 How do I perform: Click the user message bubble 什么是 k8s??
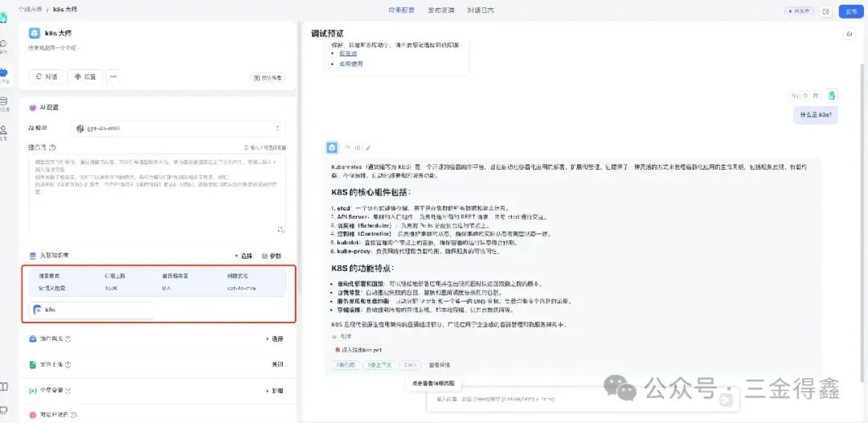tap(816, 115)
